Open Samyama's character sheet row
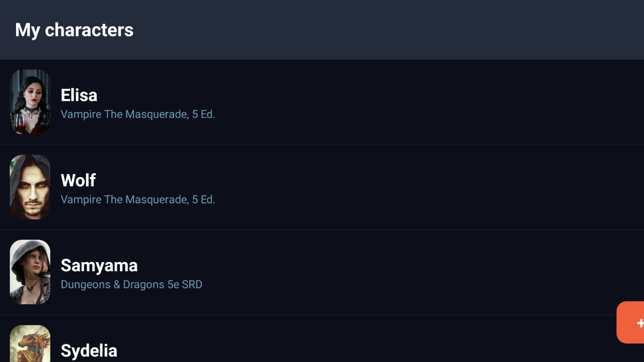 click(x=340, y=272)
